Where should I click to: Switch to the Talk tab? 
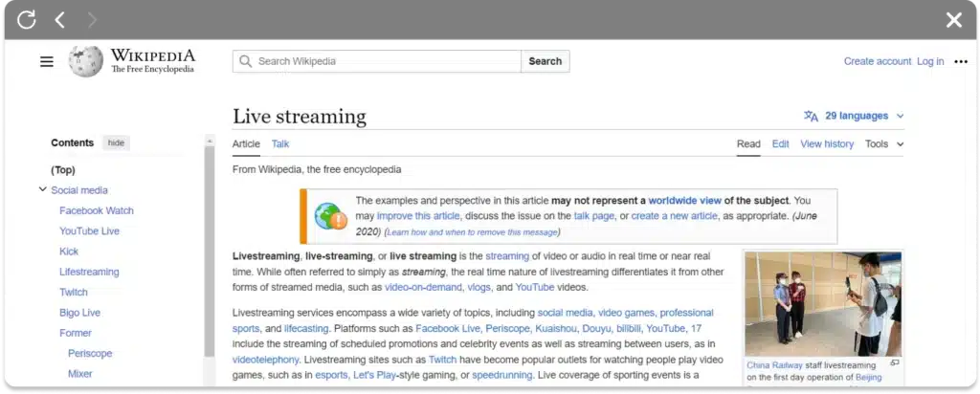[280, 144]
